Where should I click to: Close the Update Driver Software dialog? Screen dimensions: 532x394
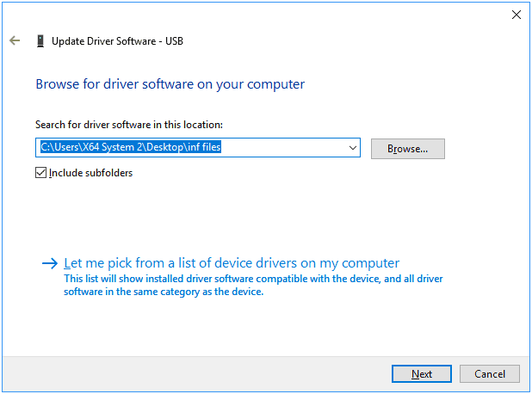point(516,15)
